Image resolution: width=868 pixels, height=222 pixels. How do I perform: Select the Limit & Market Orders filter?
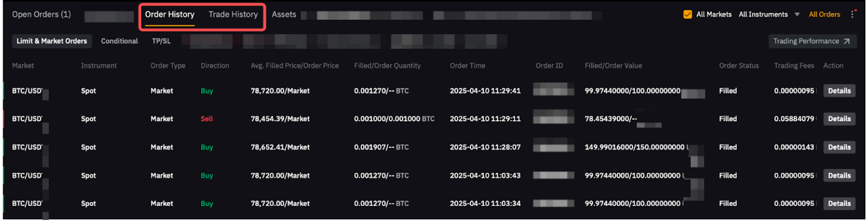[x=52, y=41]
